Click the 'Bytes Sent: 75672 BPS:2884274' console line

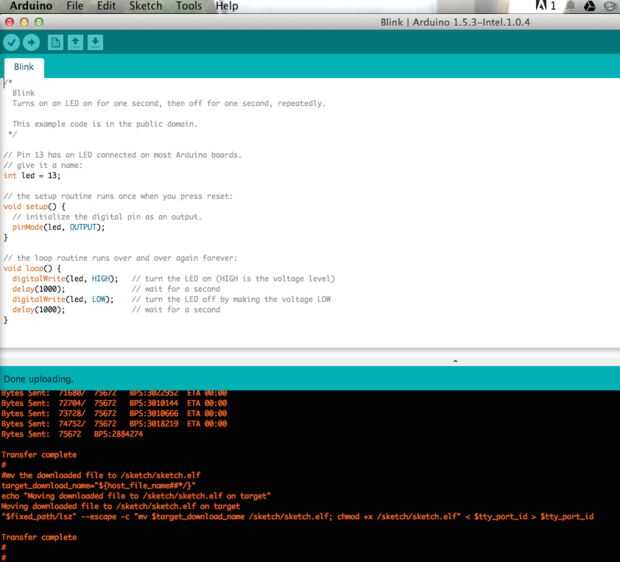tap(72, 434)
